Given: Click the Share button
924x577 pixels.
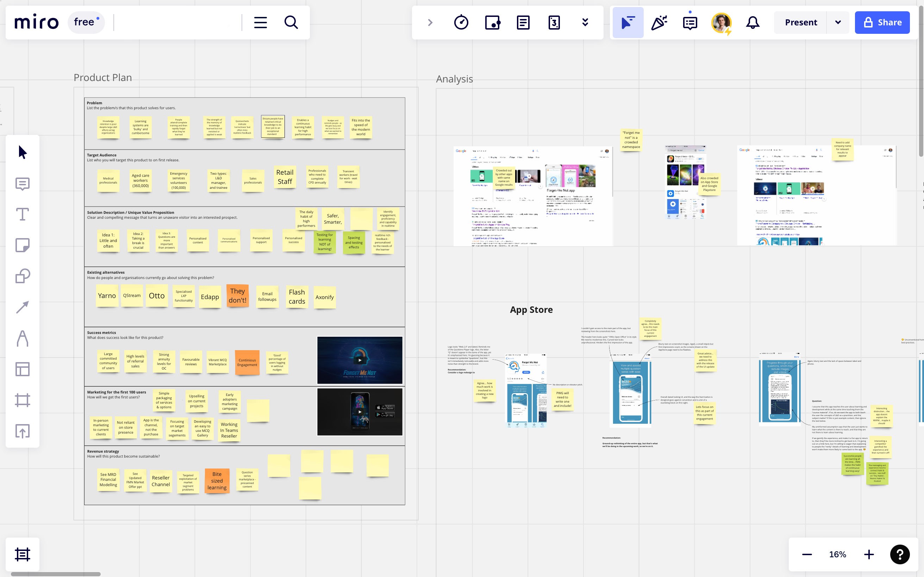Looking at the screenshot, I should [x=882, y=23].
